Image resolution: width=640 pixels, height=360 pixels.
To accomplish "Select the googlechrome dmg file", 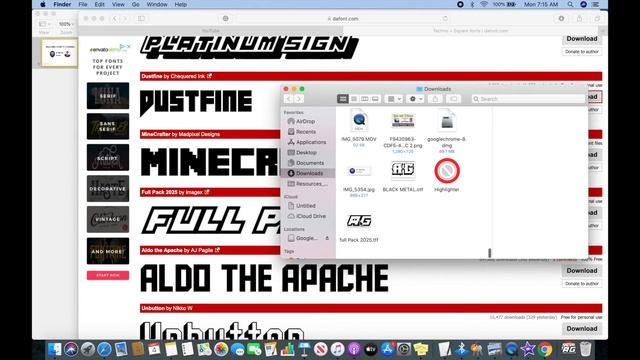I will (447, 130).
